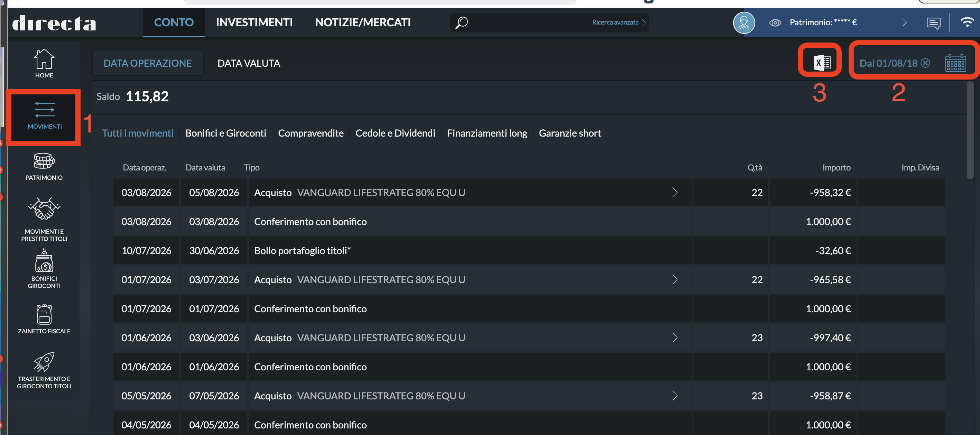
Task: Open the Home section in sidebar
Action: pos(44,64)
